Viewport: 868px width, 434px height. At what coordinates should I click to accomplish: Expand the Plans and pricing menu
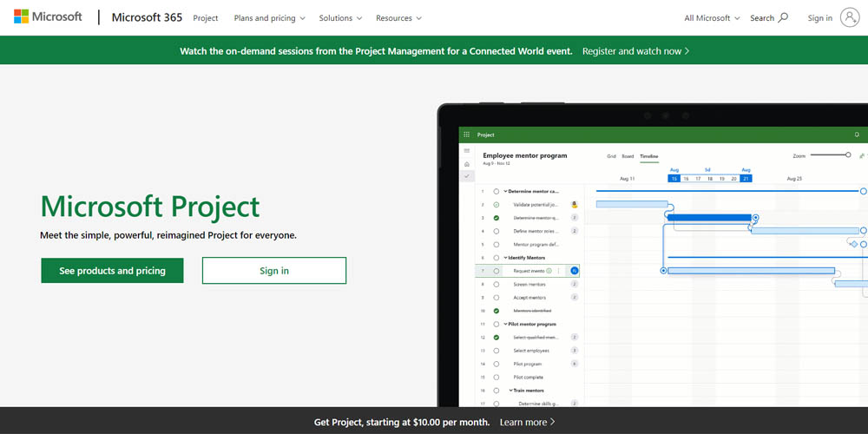[x=270, y=17]
